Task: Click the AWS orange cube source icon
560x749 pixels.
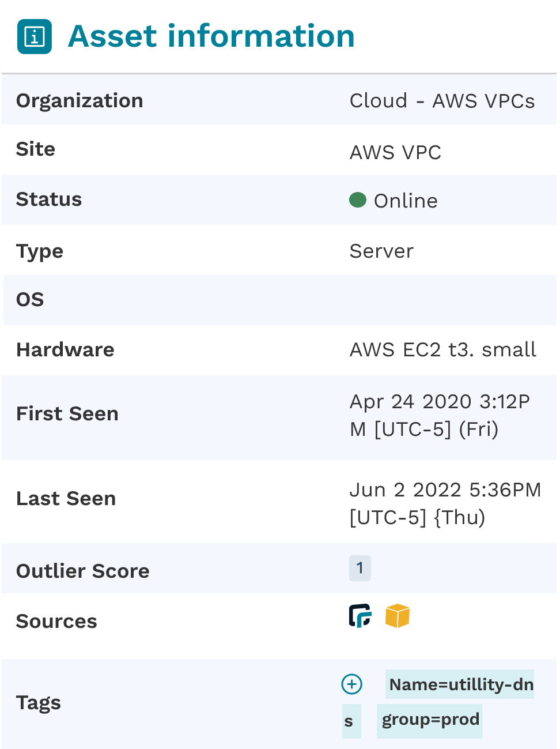Action: point(398,616)
